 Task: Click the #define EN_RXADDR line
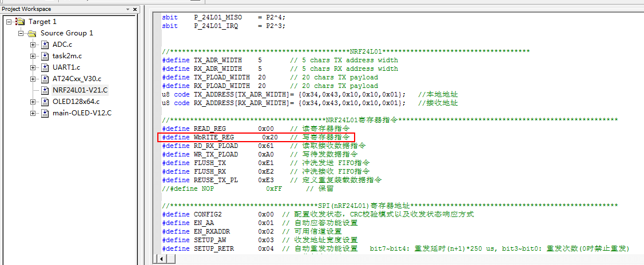pos(252,231)
